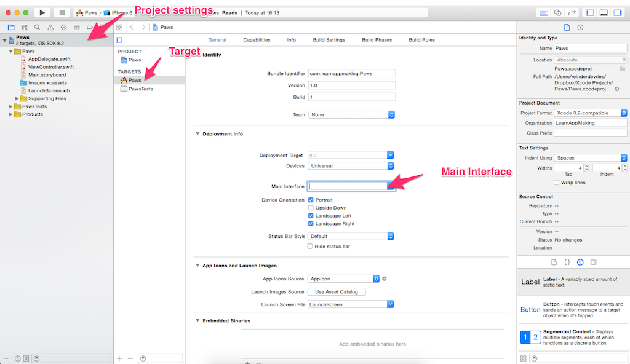
Task: Expand the Supporting Files folder
Action: 17,98
